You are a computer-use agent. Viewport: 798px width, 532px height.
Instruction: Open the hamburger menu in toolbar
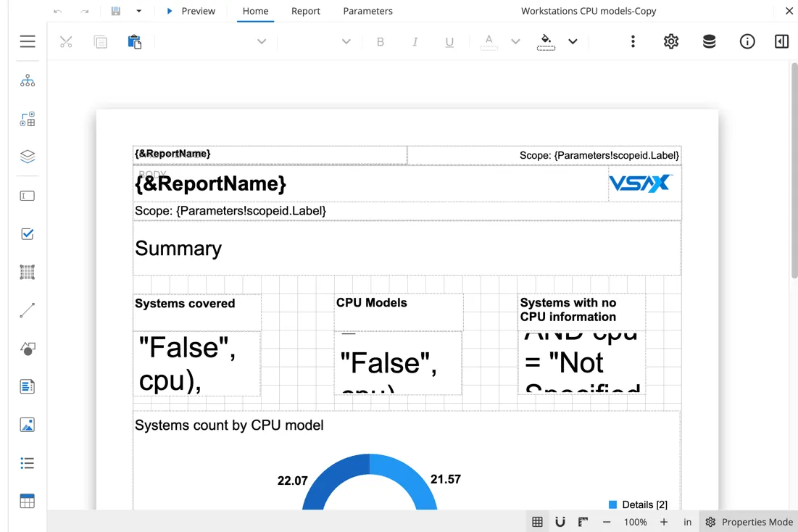(x=28, y=41)
